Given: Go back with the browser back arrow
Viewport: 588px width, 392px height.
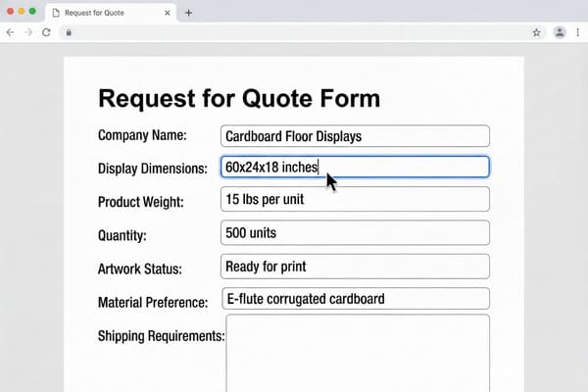Looking at the screenshot, I should tap(10, 32).
